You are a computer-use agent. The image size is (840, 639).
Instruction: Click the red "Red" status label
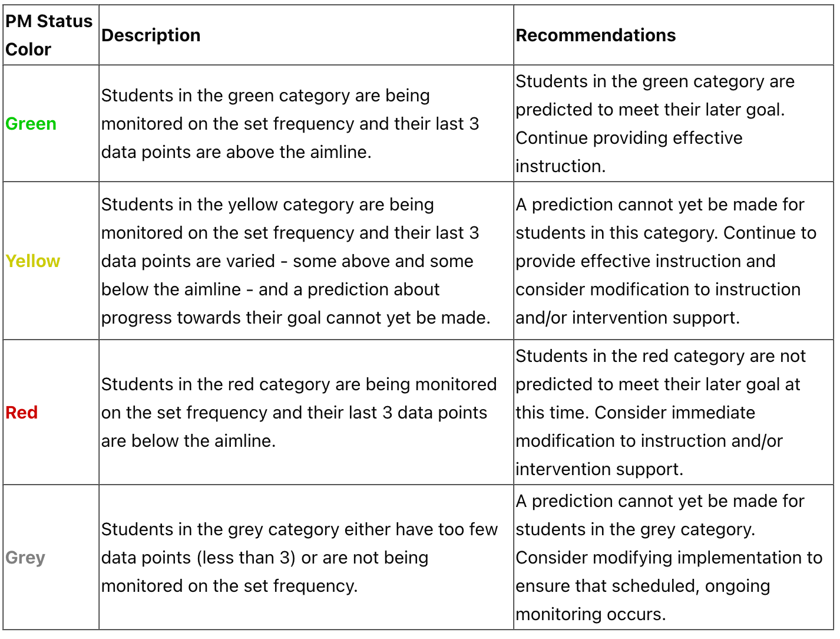click(21, 413)
